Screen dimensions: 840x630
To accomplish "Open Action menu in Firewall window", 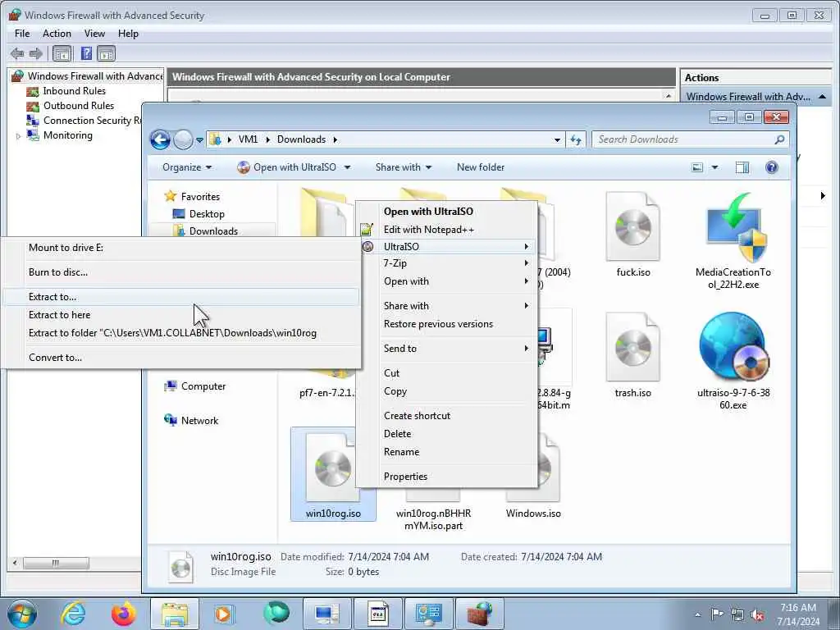I will (57, 33).
